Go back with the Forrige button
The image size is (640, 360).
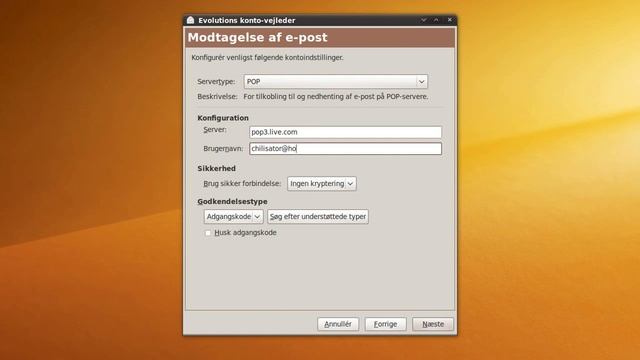point(385,324)
